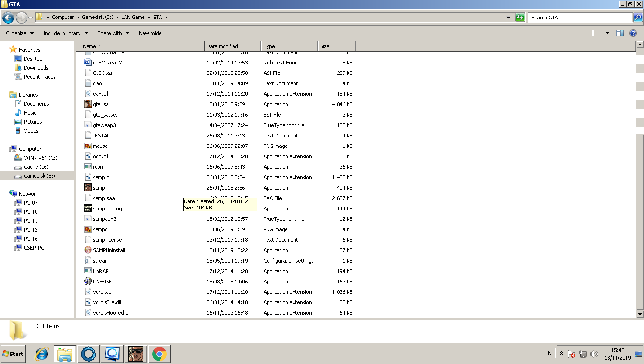Click the stream configuration settings icon
644x364 pixels.
tap(88, 261)
